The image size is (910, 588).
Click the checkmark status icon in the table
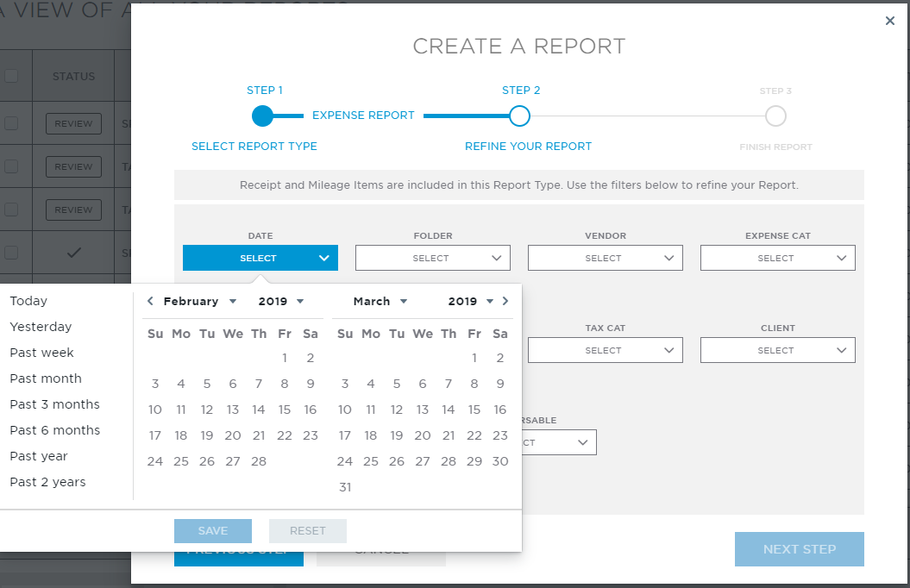[73, 252]
